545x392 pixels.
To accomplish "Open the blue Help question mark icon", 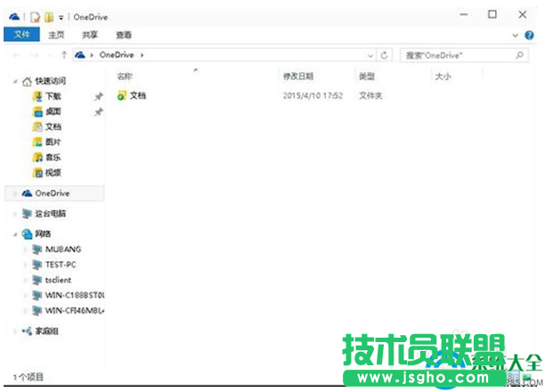I will 529,35.
